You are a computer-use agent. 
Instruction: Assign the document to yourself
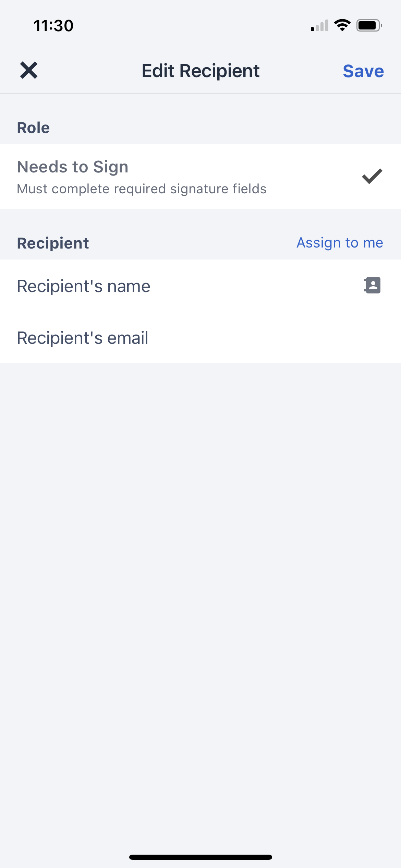coord(340,243)
